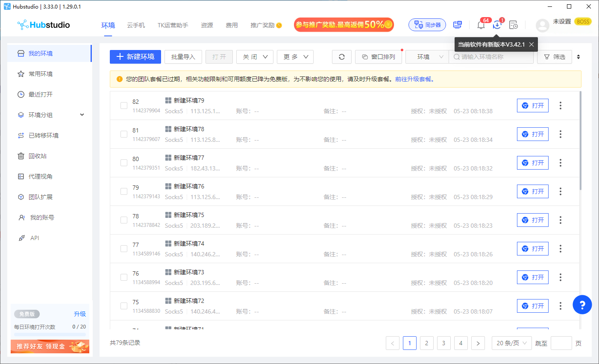Dismiss the new version tooltip
Viewport: 599px width, 364px height.
click(531, 44)
